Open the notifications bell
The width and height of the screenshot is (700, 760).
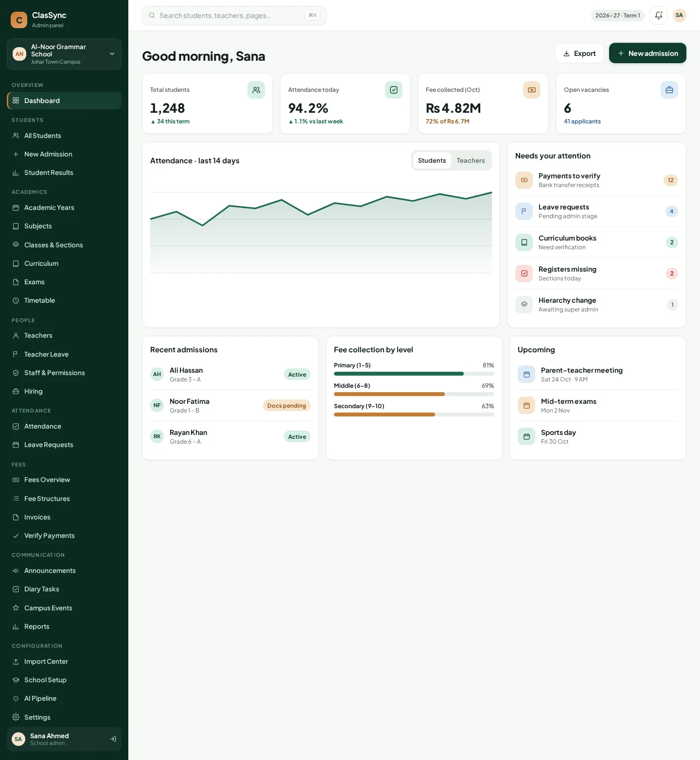click(x=659, y=16)
